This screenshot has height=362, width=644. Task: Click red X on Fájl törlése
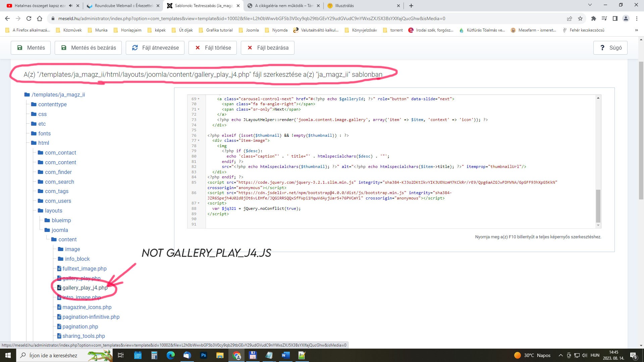coord(198,48)
